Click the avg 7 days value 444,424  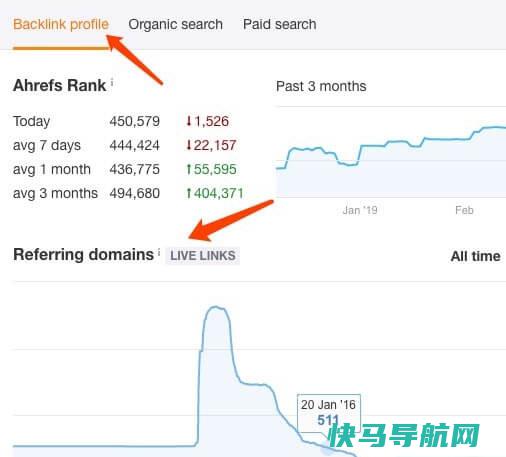pos(135,145)
